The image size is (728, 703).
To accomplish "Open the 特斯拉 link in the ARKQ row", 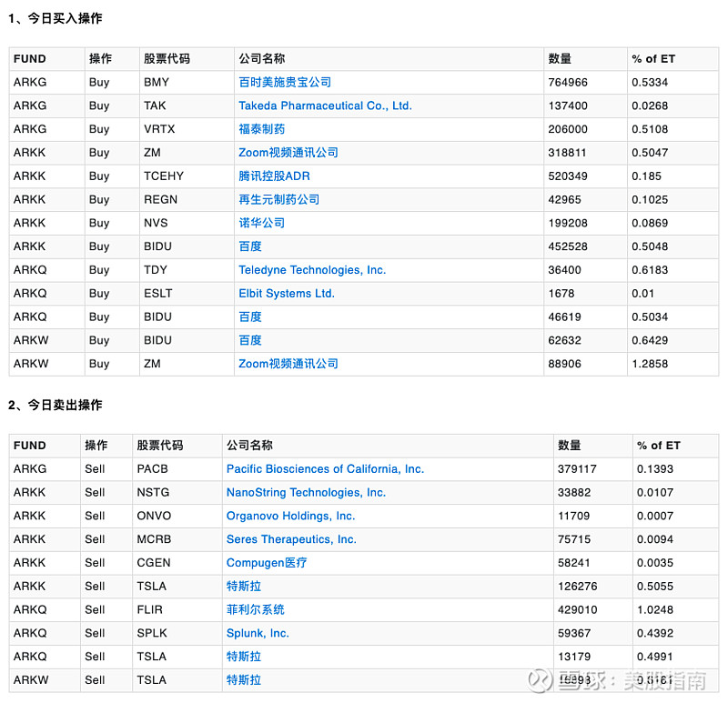I will coord(244,657).
